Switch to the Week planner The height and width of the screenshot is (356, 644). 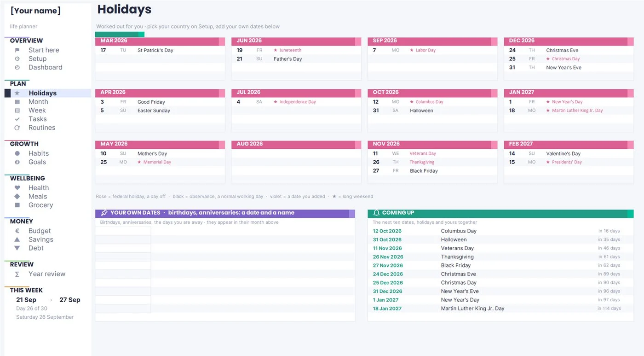click(37, 111)
